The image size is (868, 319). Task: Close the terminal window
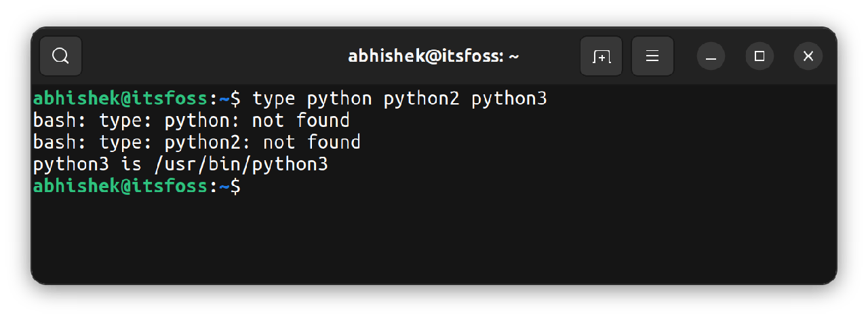tap(808, 56)
